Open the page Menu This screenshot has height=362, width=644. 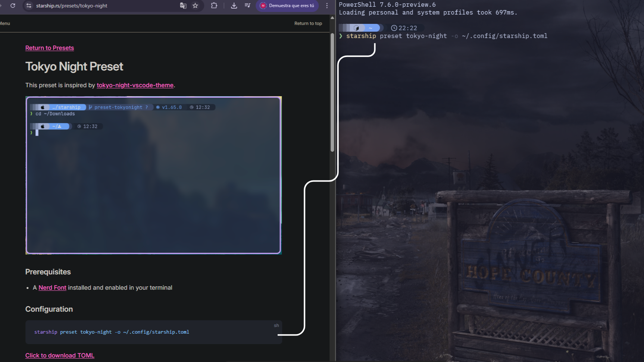click(5, 23)
